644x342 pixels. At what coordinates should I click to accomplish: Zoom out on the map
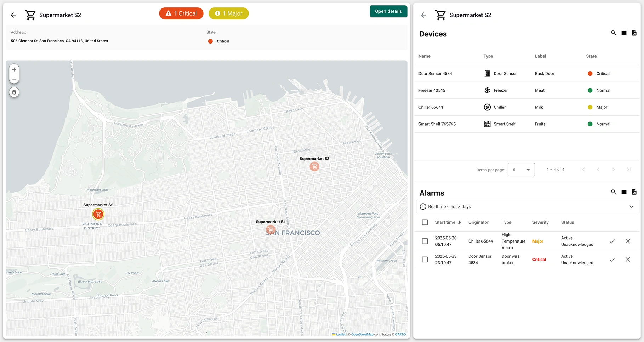(x=14, y=79)
